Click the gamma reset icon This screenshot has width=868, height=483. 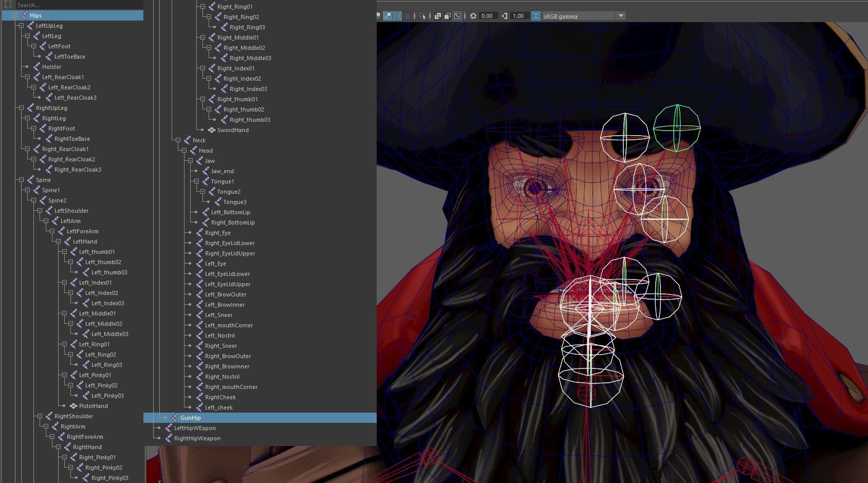[505, 16]
